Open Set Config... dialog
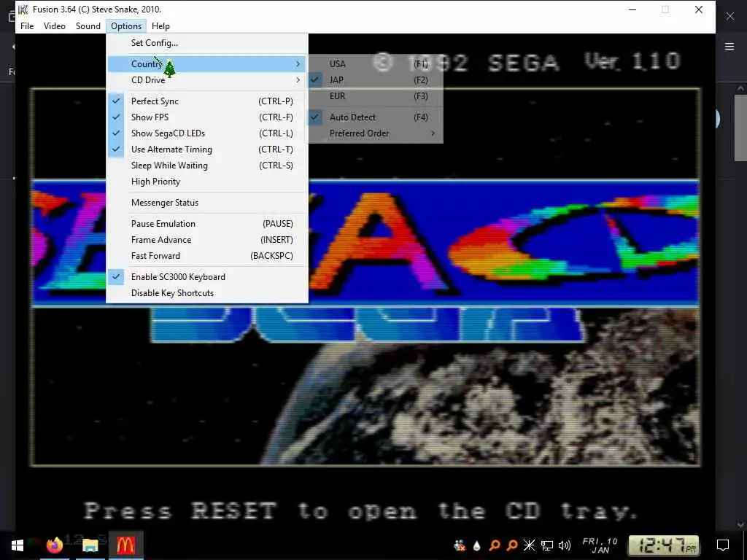The width and height of the screenshot is (747, 560). point(206,43)
